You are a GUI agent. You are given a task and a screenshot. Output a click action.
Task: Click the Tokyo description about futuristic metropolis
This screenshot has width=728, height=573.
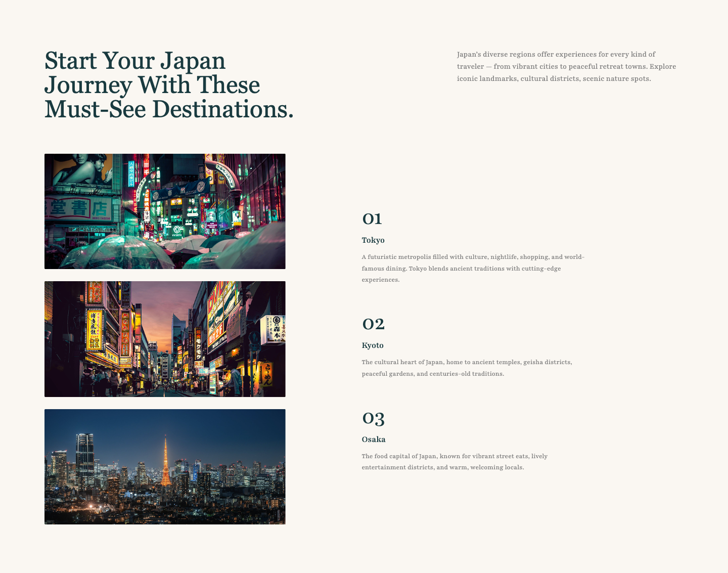coord(473,268)
